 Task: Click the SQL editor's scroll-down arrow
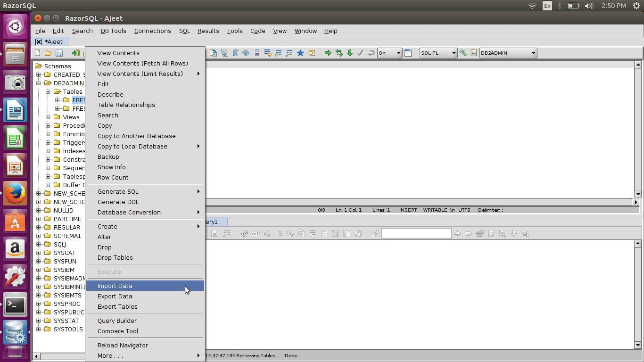point(638,194)
